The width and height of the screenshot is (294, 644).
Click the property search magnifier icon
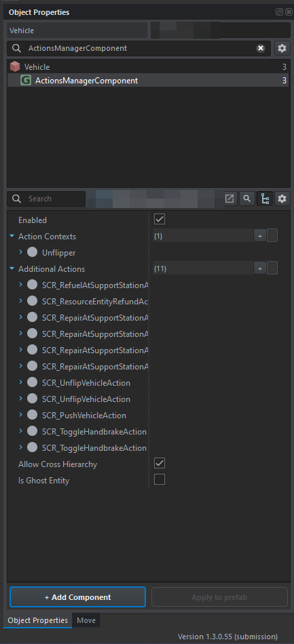(246, 199)
